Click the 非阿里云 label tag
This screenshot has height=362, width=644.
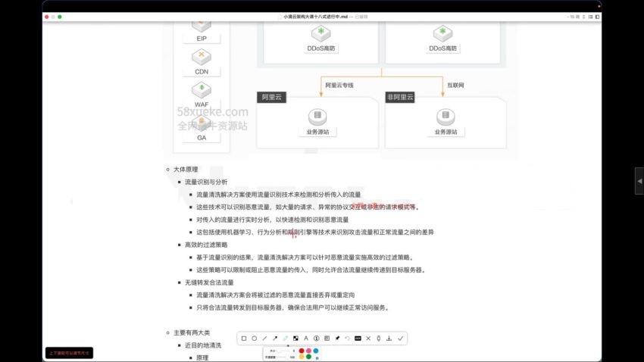click(400, 97)
